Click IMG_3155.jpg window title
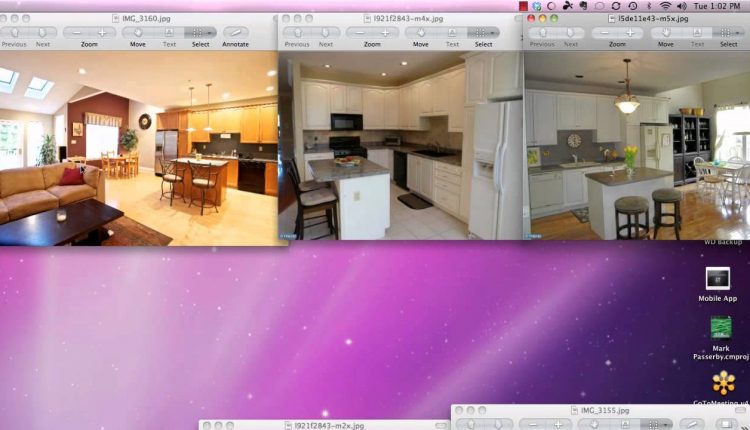Screen dimensions: 750x430 point(605,410)
